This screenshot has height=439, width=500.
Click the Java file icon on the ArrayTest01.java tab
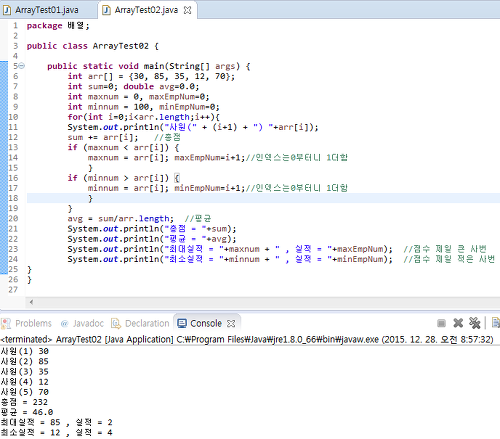[7, 10]
